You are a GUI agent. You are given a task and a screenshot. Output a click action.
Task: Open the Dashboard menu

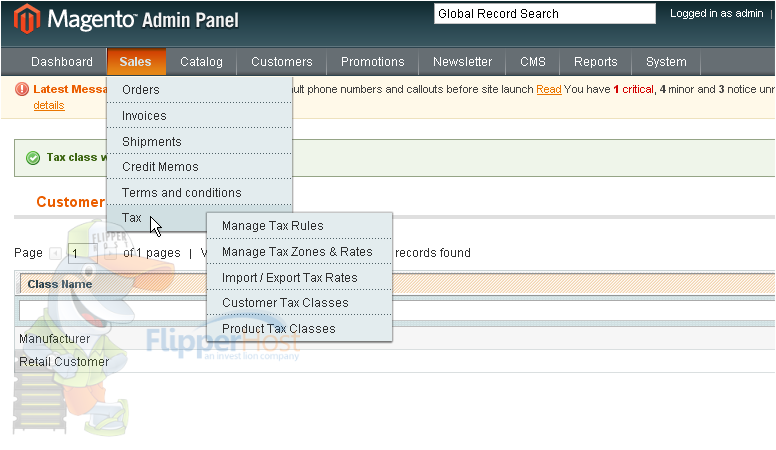point(62,62)
